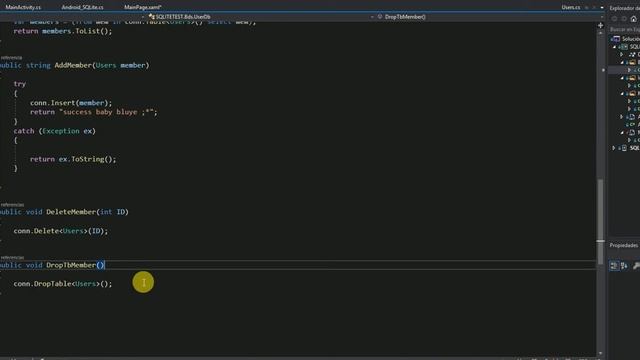The width and height of the screenshot is (640, 360).
Task: Open the Users.cs preview tab
Action: [x=571, y=7]
